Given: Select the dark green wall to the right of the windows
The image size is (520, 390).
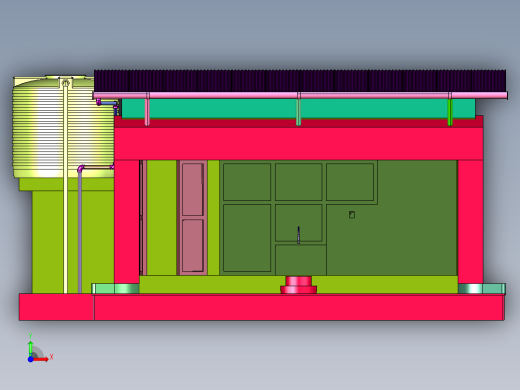Looking at the screenshot, I should (417, 217).
